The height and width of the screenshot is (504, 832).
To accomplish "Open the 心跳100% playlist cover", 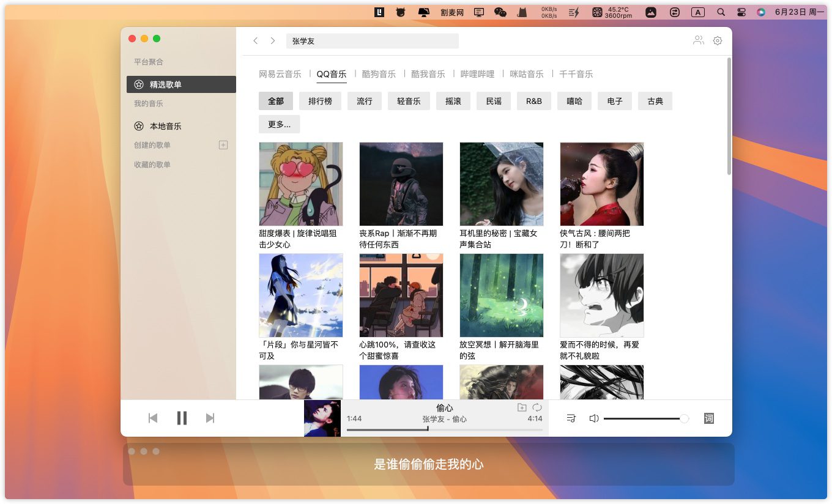I will pyautogui.click(x=401, y=295).
